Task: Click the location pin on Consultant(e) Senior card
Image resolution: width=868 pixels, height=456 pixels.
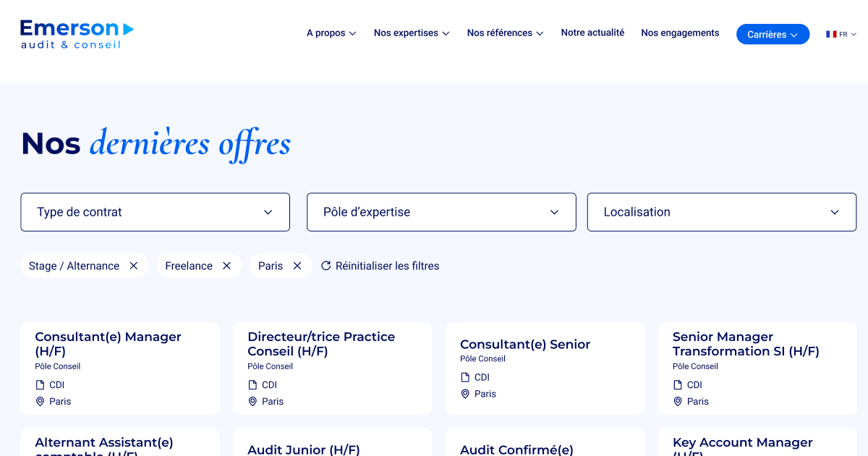Action: click(464, 394)
